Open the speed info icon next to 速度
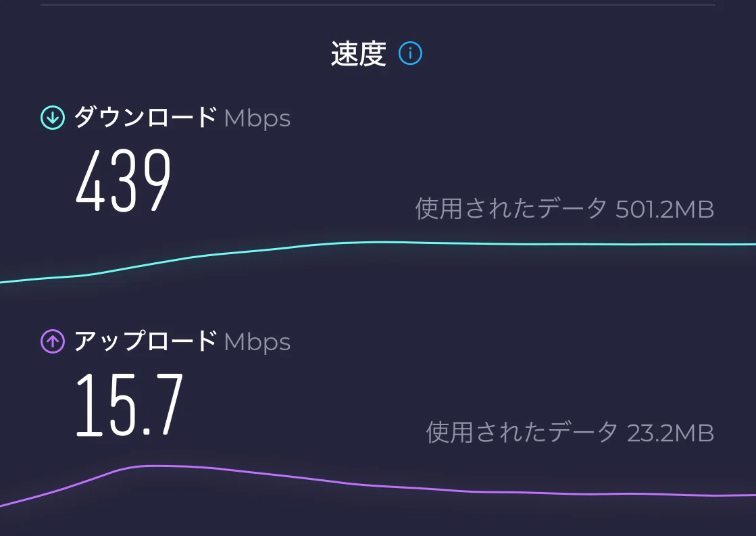 point(410,53)
